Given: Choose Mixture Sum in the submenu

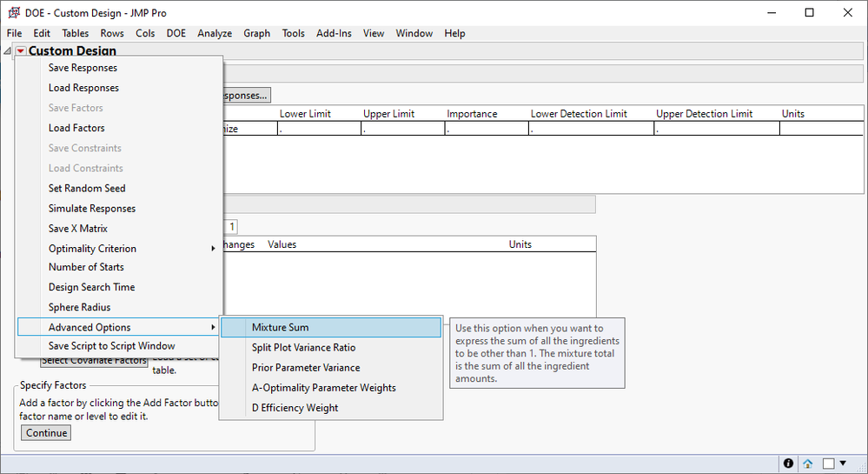Looking at the screenshot, I should [x=331, y=327].
